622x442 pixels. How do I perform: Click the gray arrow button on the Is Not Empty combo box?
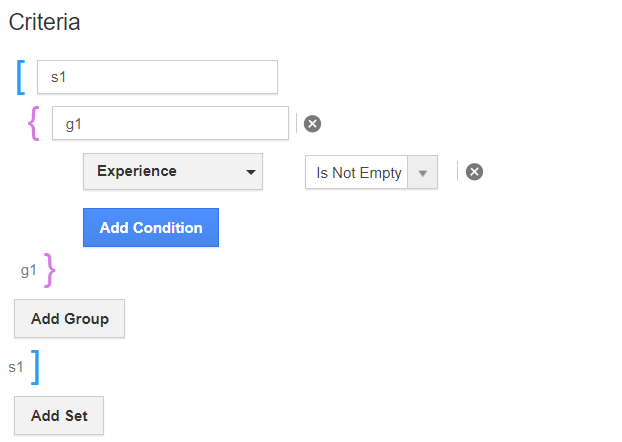click(x=423, y=172)
